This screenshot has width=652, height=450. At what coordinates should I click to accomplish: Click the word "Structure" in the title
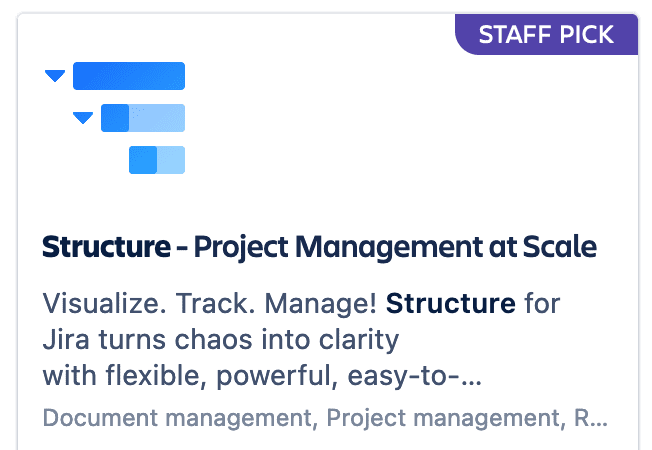point(106,247)
